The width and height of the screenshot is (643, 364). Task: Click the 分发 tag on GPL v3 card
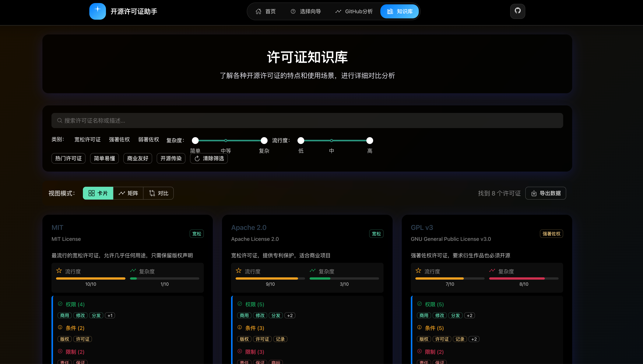(455, 316)
